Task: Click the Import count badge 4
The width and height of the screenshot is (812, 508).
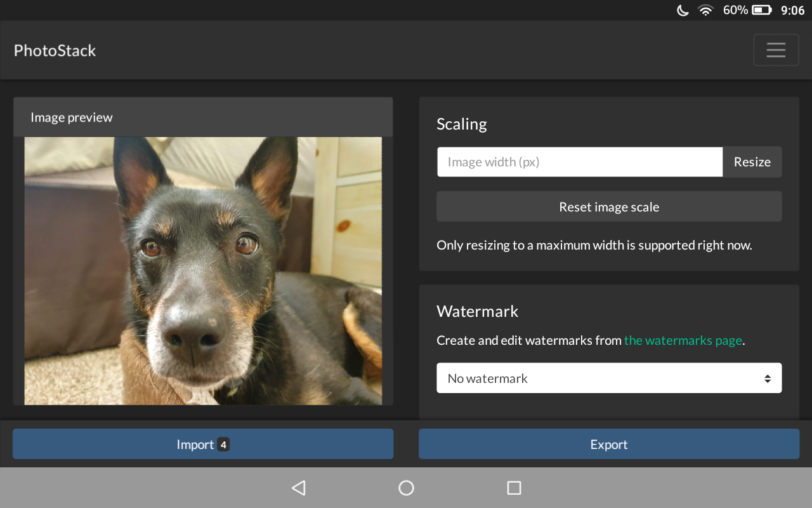Action: pyautogui.click(x=223, y=444)
